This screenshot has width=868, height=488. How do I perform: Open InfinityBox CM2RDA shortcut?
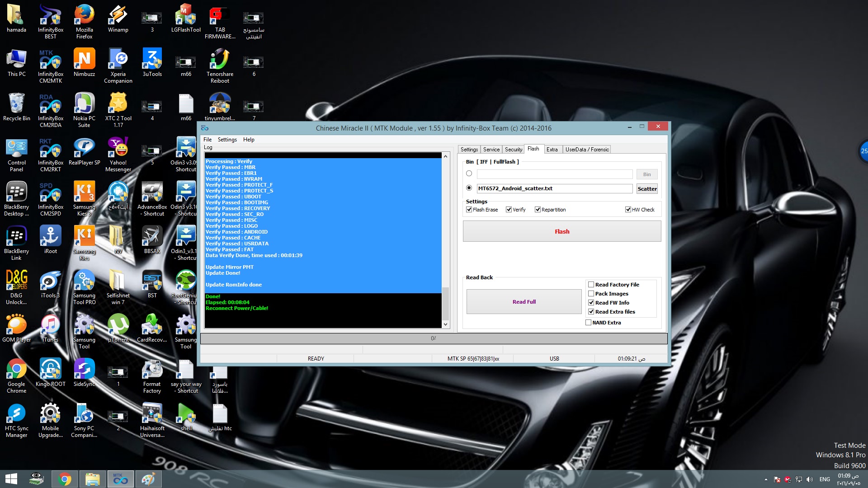click(50, 110)
